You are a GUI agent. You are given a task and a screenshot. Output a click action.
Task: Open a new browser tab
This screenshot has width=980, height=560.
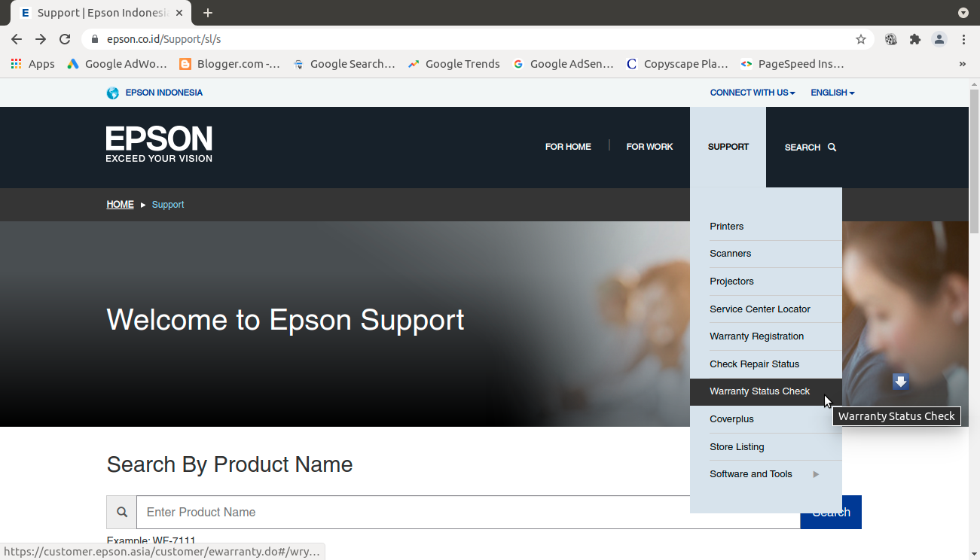208,13
